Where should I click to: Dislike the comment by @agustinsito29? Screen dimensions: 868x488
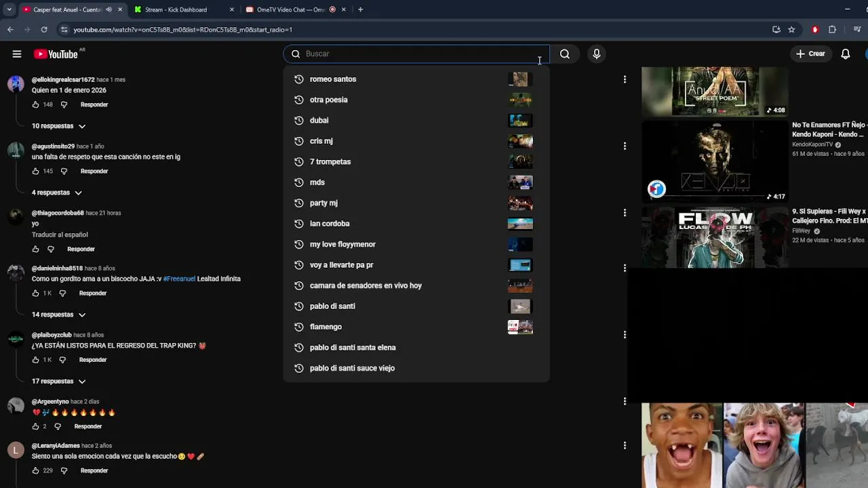pos(64,171)
